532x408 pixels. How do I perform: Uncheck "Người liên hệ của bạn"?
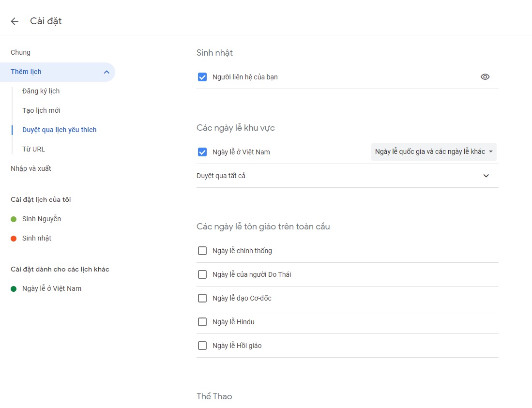[x=202, y=76]
